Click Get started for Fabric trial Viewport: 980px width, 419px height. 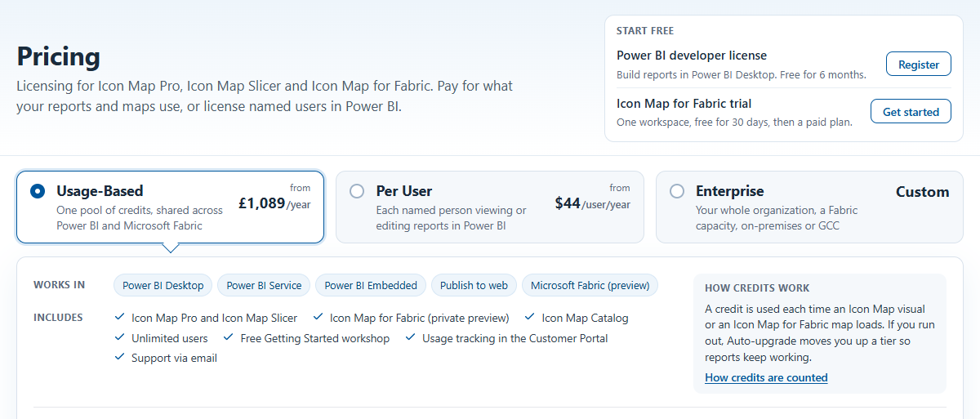(911, 112)
